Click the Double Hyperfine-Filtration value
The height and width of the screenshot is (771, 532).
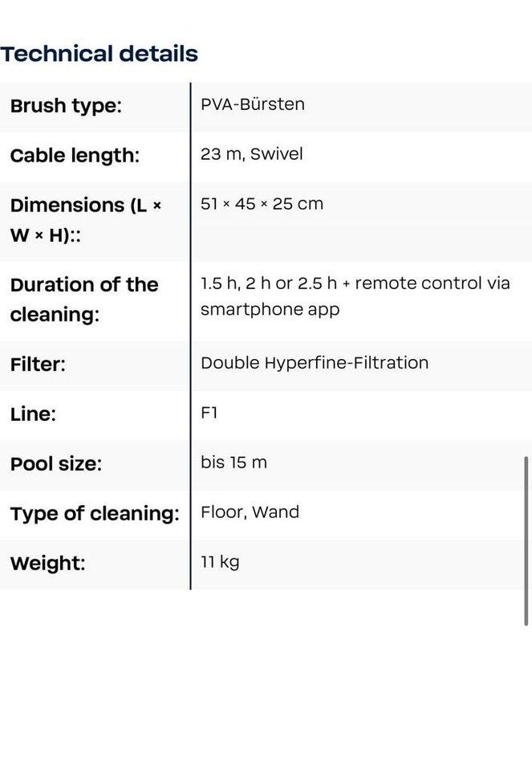(x=315, y=363)
